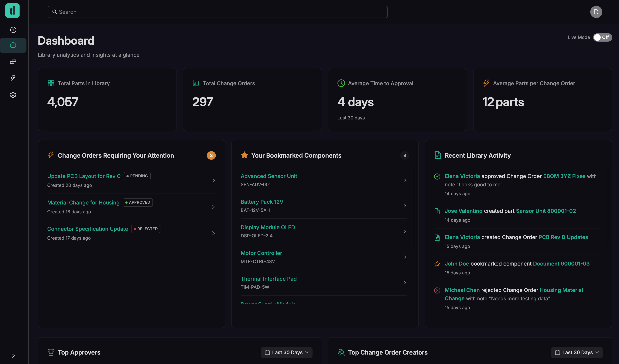
Task: Open 'Update PCB Layout for Rev C' link
Action: (x=84, y=176)
